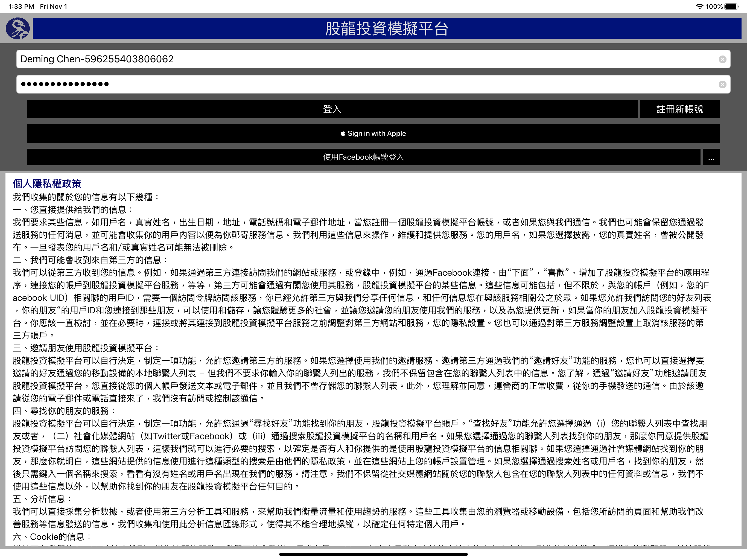
Task: Open 註冊新帳號 account registration
Action: click(x=680, y=109)
